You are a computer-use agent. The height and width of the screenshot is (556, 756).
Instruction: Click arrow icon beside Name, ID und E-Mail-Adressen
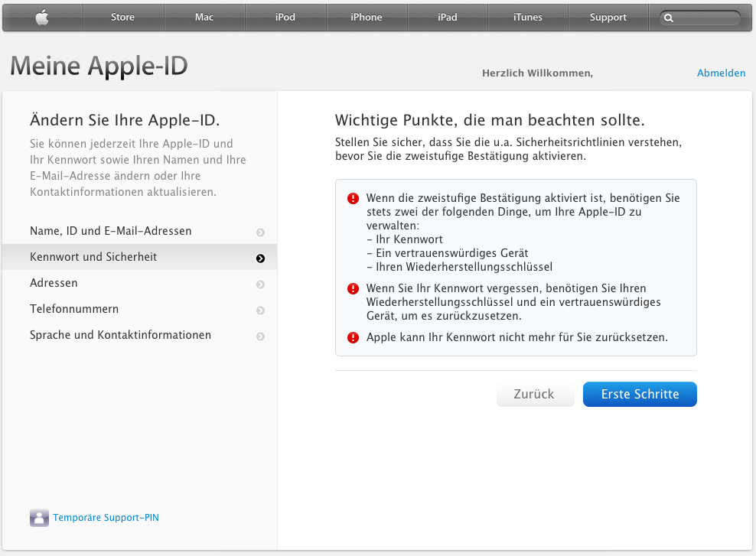(260, 232)
